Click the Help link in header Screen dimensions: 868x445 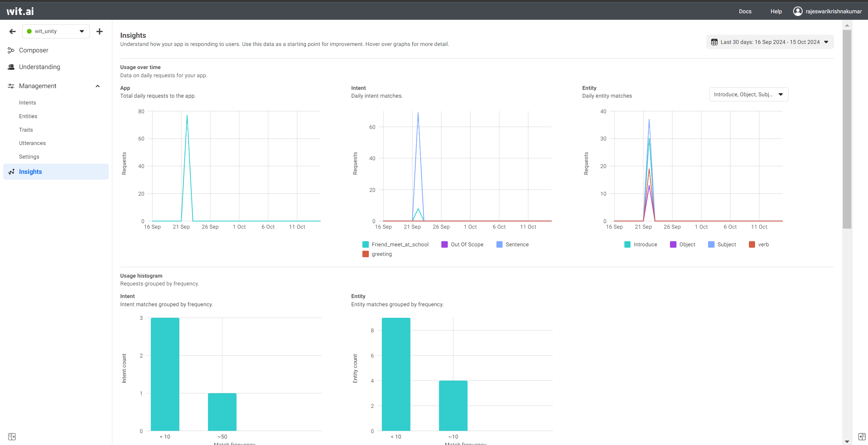776,11
